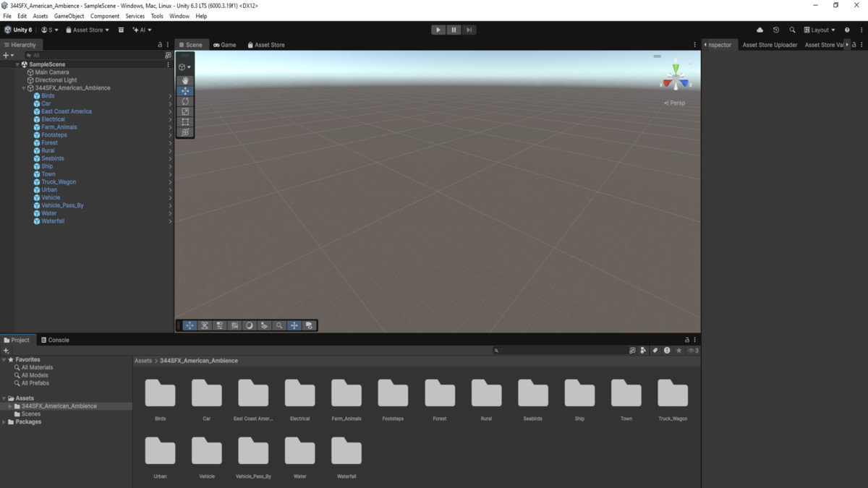Screen dimensions: 868x488
Task: Toggle the Hierarchy panel lock
Action: click(160, 45)
